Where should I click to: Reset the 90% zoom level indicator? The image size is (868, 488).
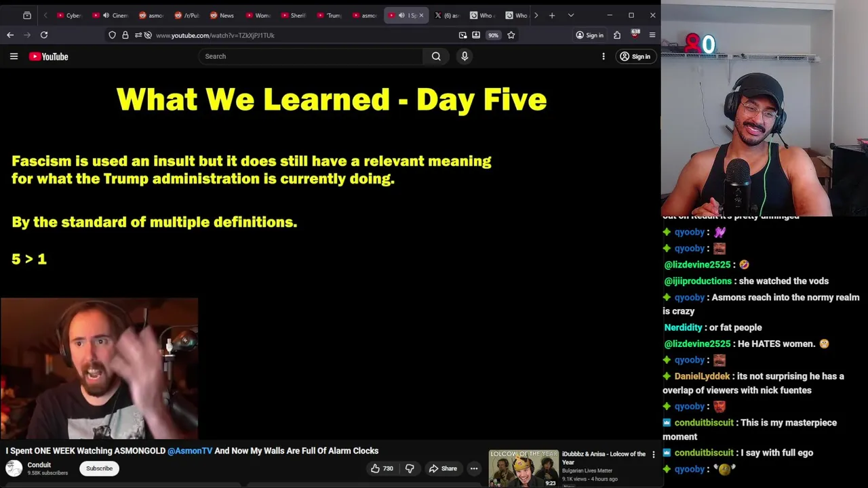[494, 35]
